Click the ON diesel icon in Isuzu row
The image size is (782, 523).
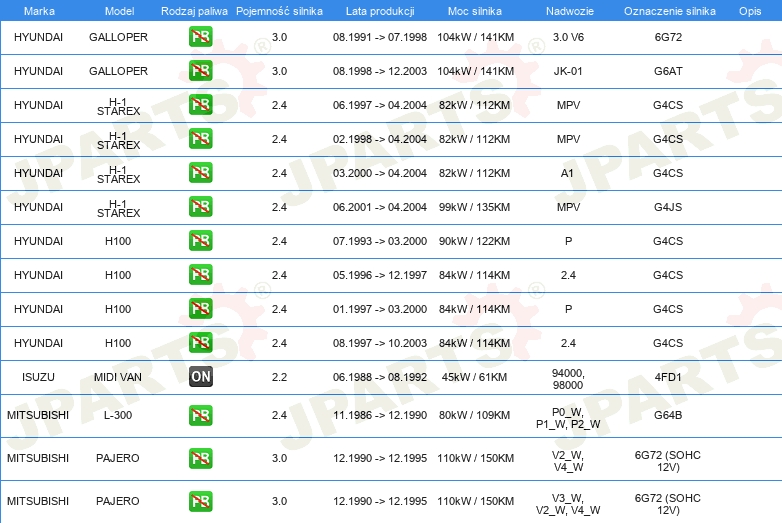pos(200,377)
